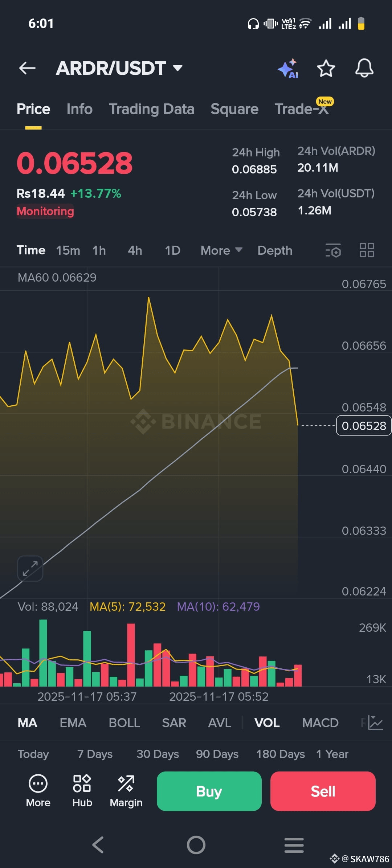Tap the +13.77% change value
Screen dimensions: 392x868
pyautogui.click(x=96, y=193)
